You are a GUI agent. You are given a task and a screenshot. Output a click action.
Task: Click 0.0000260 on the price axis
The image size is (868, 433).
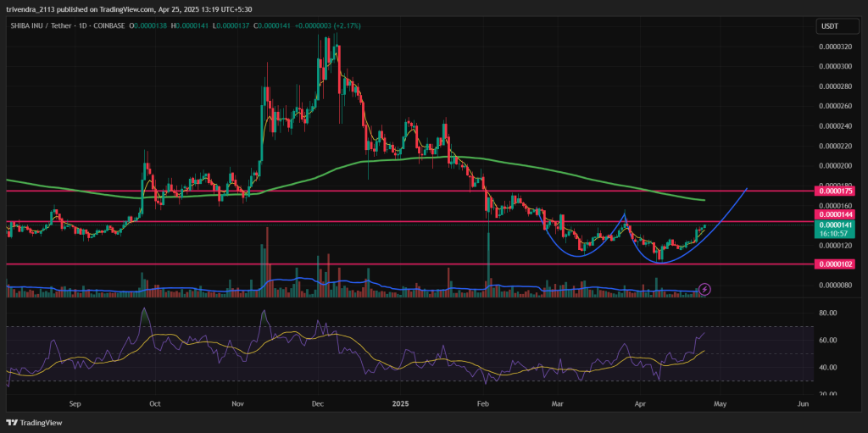(834, 106)
